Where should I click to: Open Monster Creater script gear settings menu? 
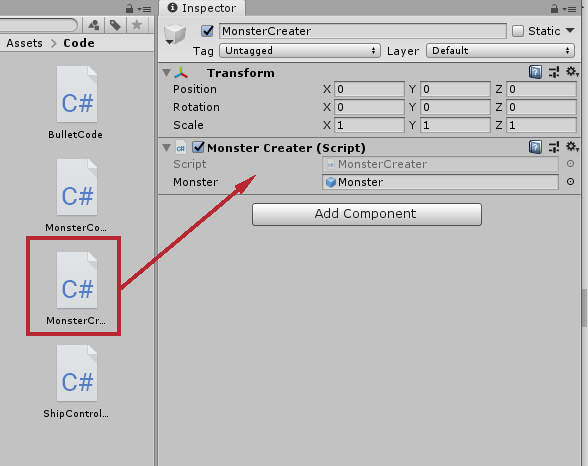coord(572,147)
